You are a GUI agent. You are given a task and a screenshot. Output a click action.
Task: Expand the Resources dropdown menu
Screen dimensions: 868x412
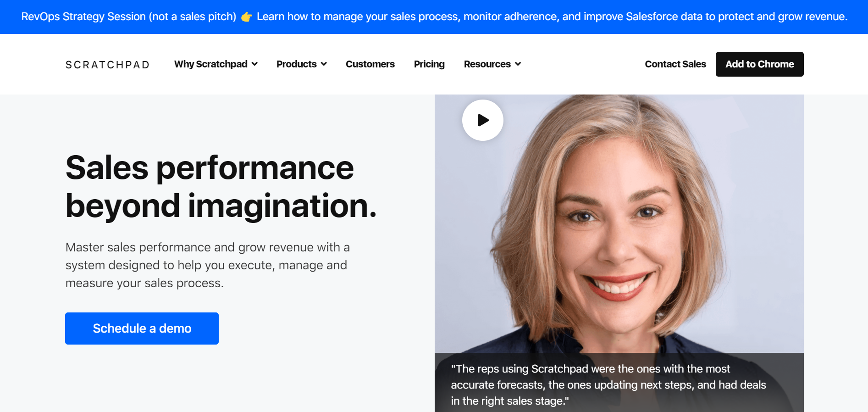(492, 64)
